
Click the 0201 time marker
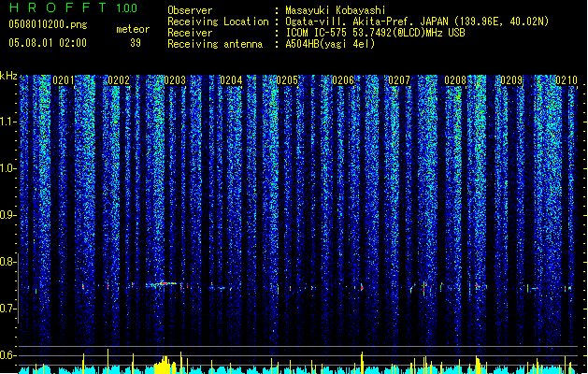64,80
